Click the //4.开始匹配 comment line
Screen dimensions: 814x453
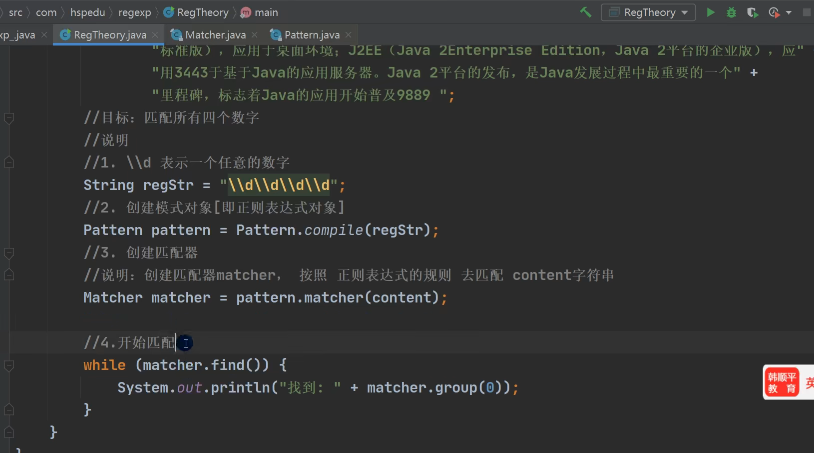(130, 342)
